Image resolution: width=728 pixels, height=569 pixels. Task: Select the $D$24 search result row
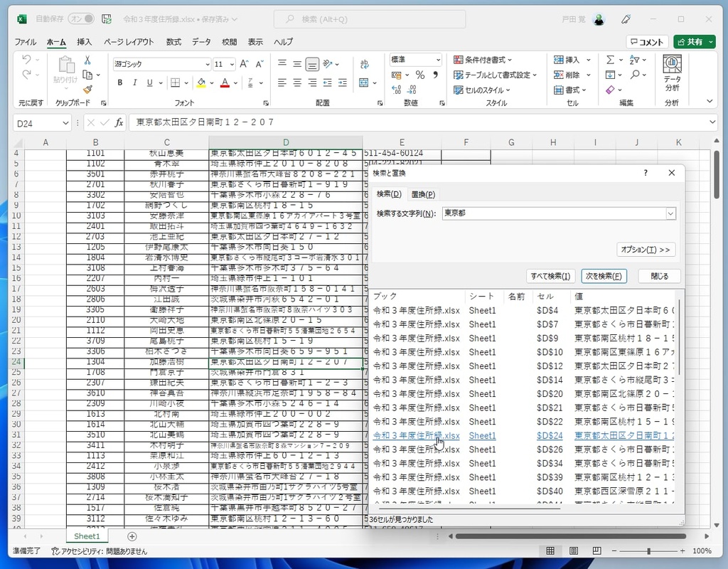[x=523, y=436]
